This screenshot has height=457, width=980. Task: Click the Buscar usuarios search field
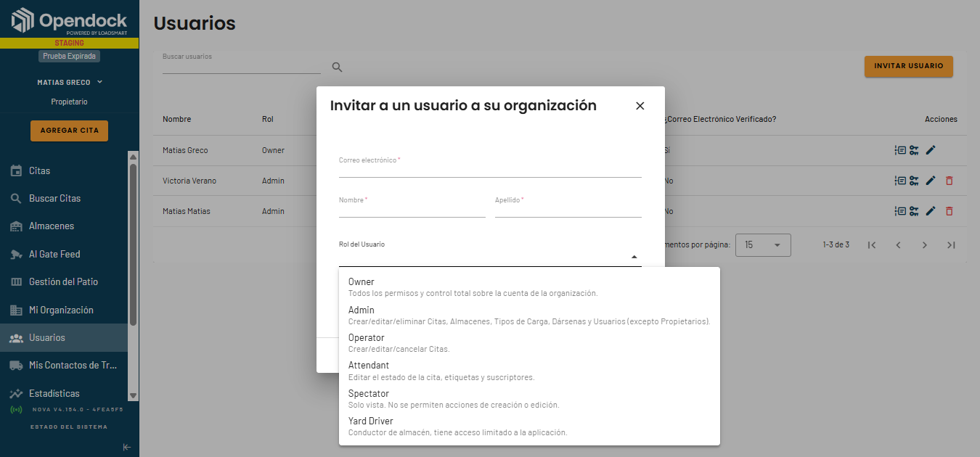click(242, 63)
